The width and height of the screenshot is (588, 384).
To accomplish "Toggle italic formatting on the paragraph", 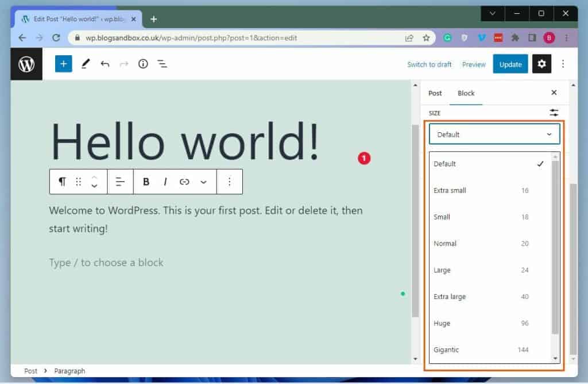I will coord(165,182).
